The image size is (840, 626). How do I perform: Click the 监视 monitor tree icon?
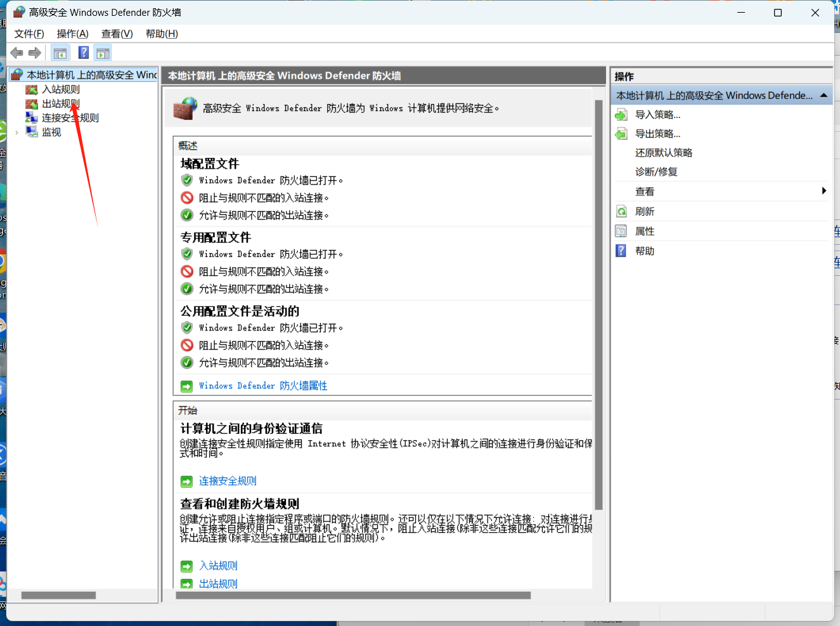tap(31, 132)
